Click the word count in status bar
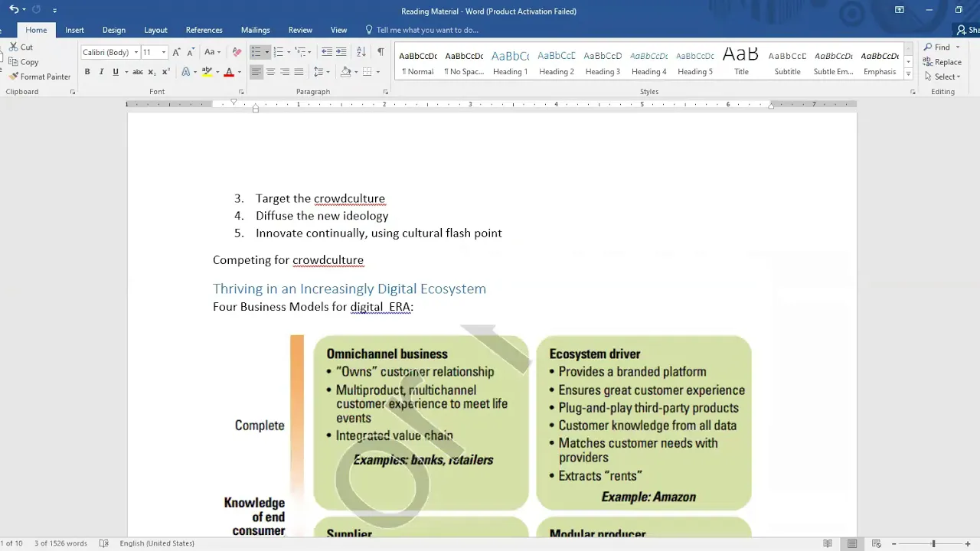 pyautogui.click(x=60, y=543)
